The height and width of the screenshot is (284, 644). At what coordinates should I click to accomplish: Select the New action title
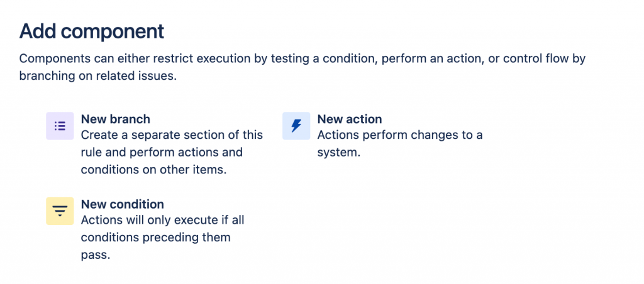349,119
